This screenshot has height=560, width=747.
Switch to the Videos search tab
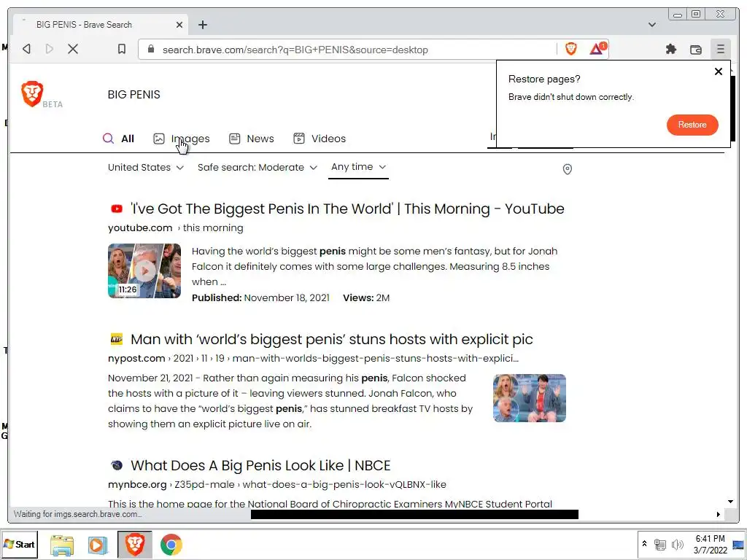click(320, 139)
